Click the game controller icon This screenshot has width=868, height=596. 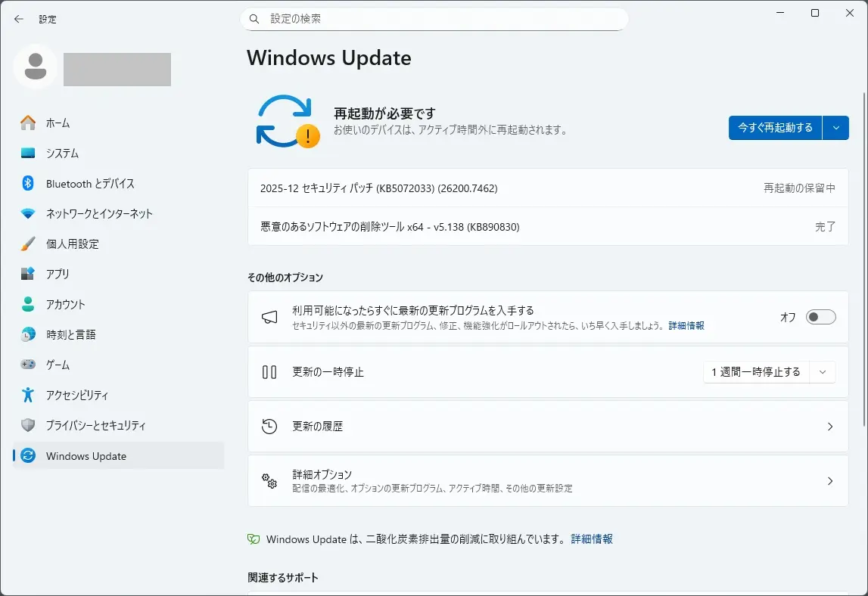tap(28, 365)
